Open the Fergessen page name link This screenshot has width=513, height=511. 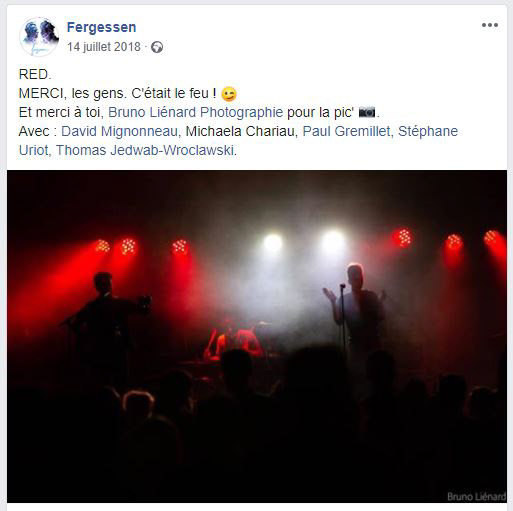click(x=101, y=27)
